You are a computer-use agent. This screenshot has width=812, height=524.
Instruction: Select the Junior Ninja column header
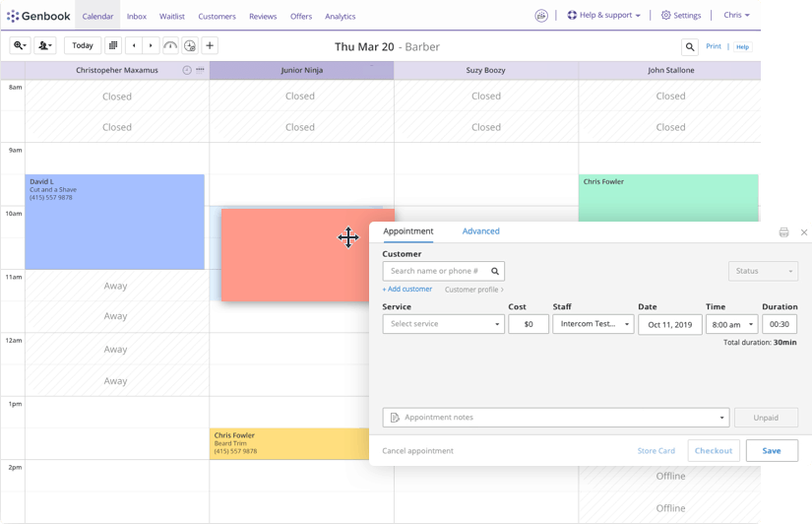[x=301, y=70]
